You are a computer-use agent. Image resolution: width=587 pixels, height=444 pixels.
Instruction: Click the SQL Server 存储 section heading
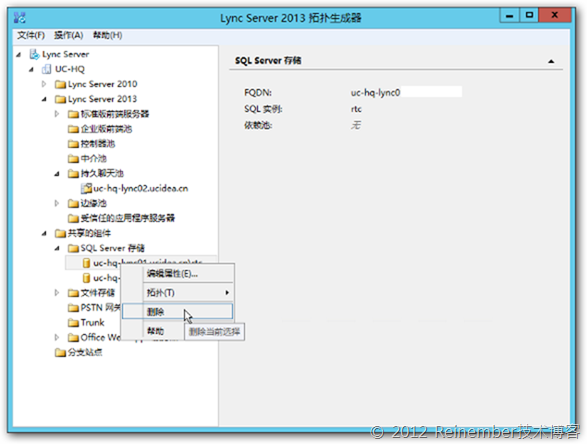268,61
